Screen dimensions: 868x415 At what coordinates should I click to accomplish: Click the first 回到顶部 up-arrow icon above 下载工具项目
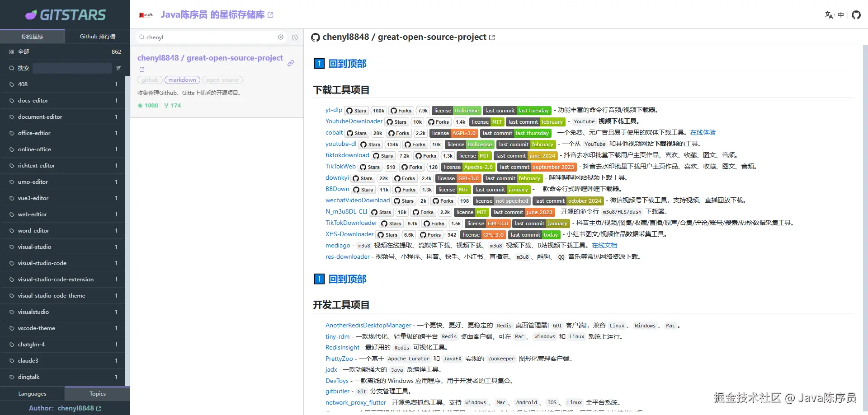tap(319, 64)
